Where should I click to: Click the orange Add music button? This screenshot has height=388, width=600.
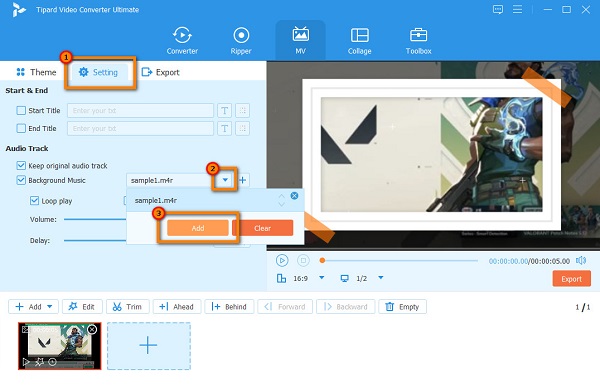coord(198,228)
